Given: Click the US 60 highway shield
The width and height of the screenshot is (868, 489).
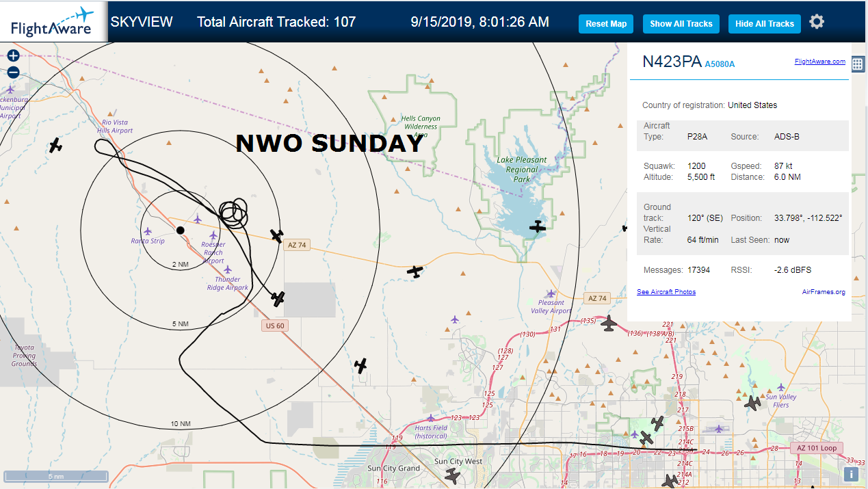Looking at the screenshot, I should coord(274,326).
